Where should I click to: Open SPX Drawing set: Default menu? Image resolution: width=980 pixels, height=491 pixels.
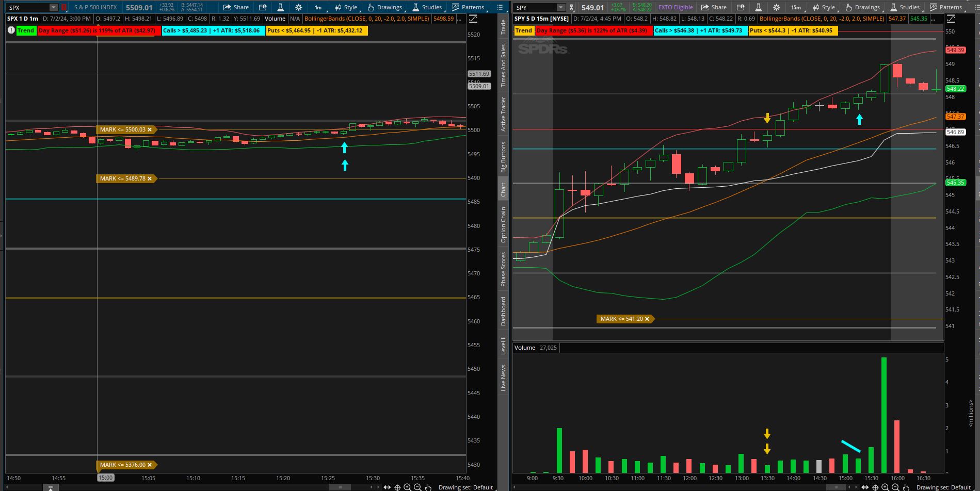[466, 487]
